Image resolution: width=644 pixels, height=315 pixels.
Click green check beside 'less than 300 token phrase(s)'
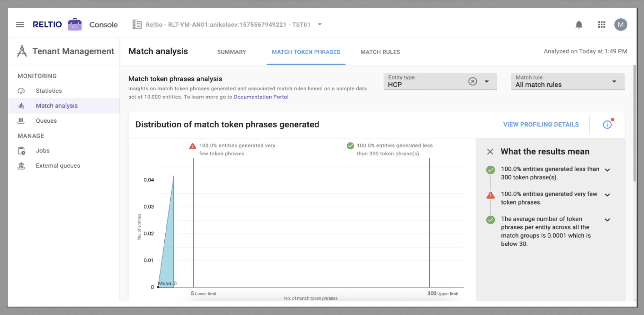click(490, 170)
